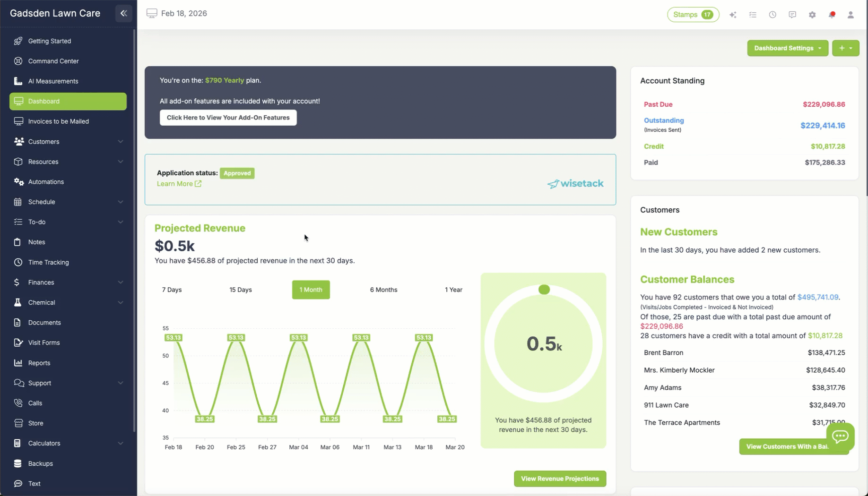
Task: Open the Dashboard Settings dropdown
Action: [787, 48]
